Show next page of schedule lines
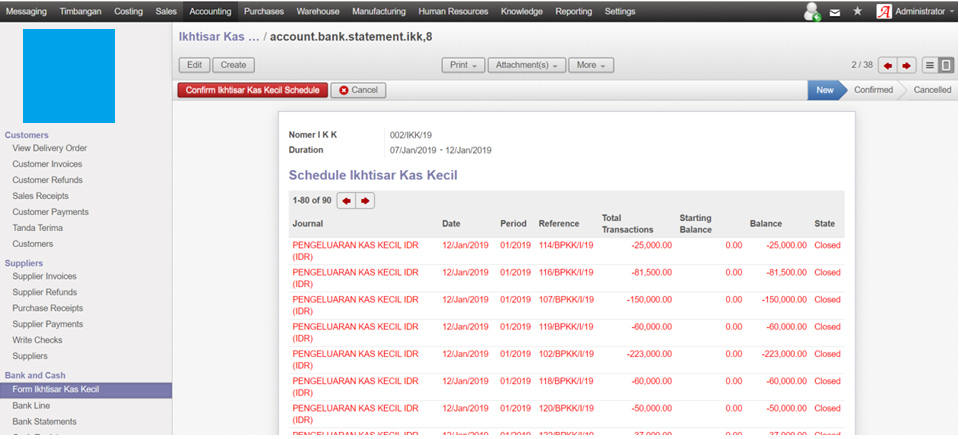Image resolution: width=959 pixels, height=439 pixels. [x=365, y=201]
